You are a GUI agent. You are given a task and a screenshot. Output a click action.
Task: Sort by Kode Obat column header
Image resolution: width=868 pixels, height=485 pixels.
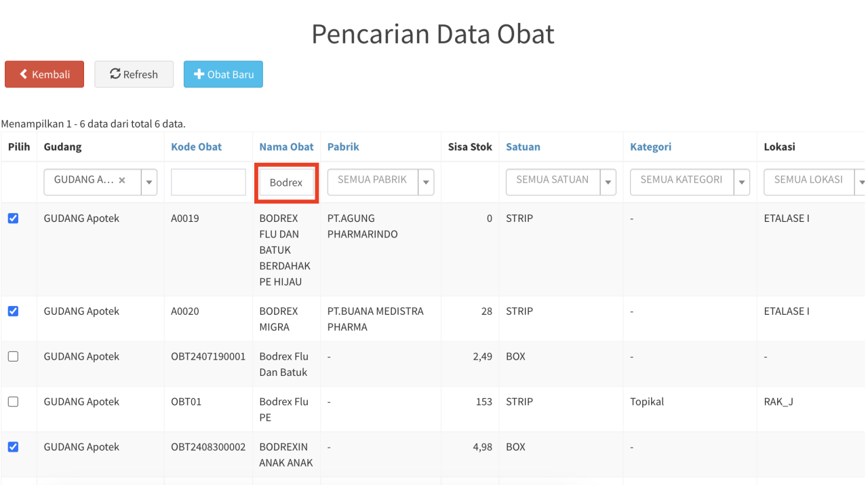[x=196, y=147]
